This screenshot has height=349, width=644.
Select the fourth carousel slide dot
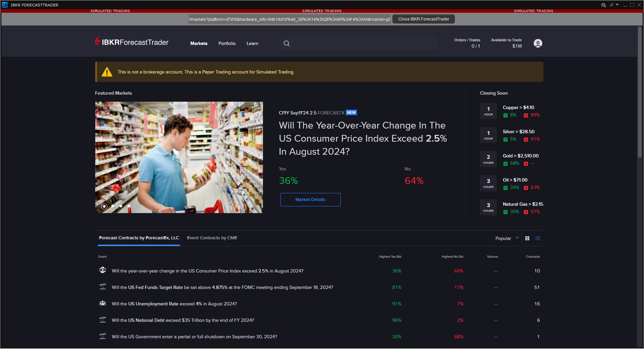click(x=129, y=206)
